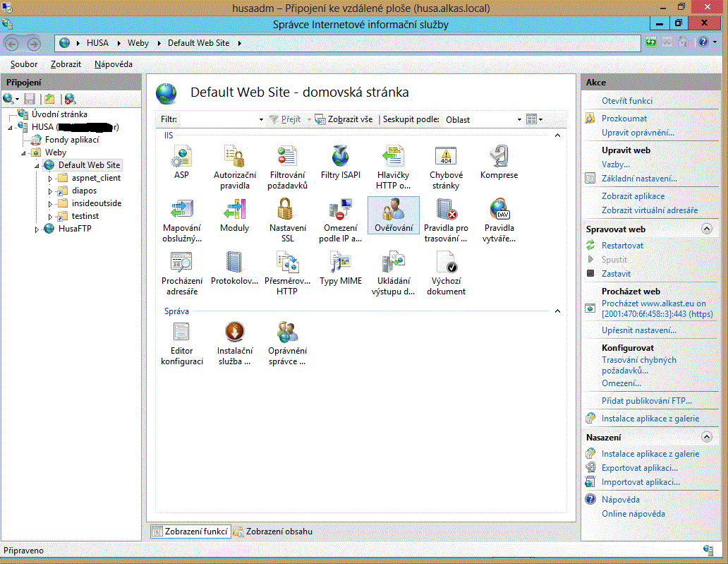Open the Soubor menu

pos(24,64)
